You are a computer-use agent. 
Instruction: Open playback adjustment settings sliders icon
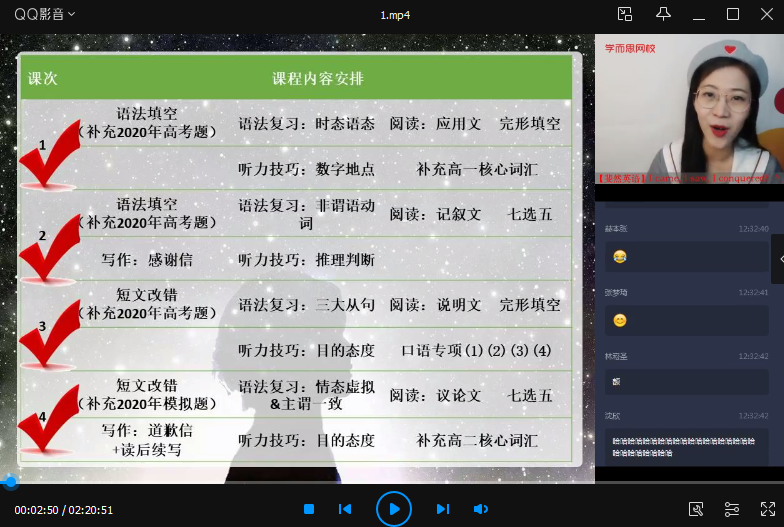point(732,509)
